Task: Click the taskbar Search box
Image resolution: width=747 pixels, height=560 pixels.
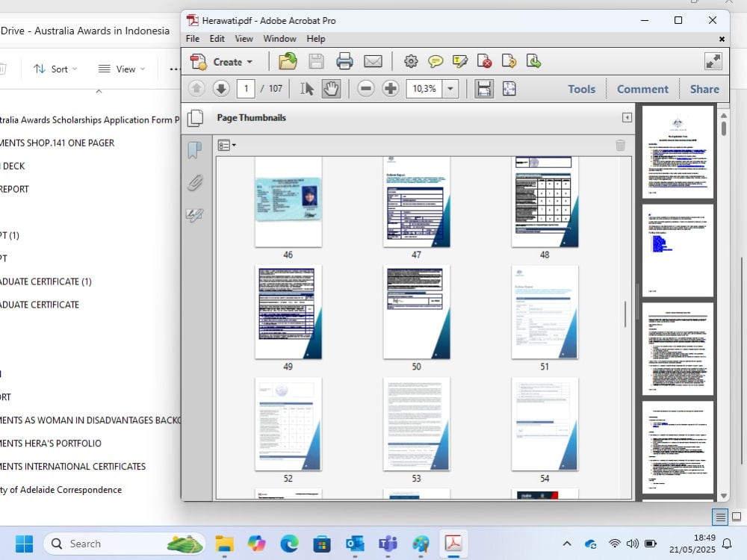Action: [124, 544]
